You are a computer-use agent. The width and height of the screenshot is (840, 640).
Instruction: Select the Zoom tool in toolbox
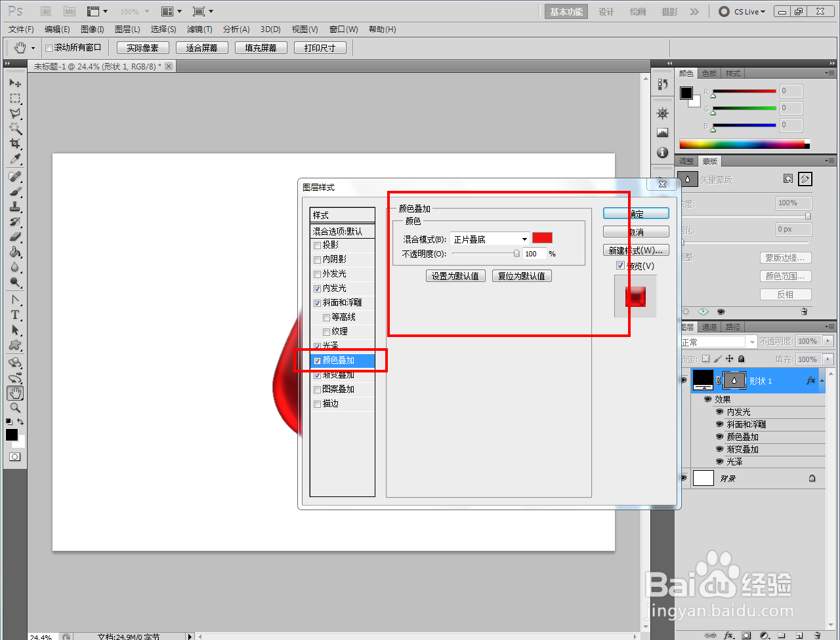point(15,408)
